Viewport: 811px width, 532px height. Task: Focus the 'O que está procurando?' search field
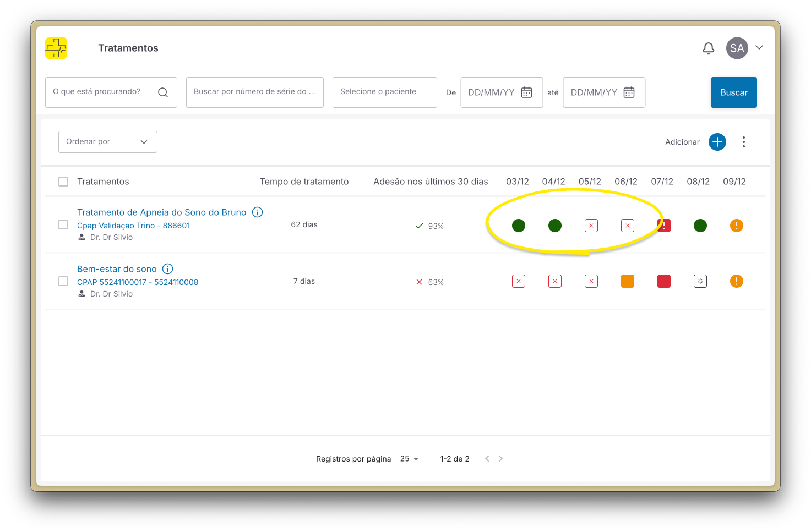tap(102, 92)
